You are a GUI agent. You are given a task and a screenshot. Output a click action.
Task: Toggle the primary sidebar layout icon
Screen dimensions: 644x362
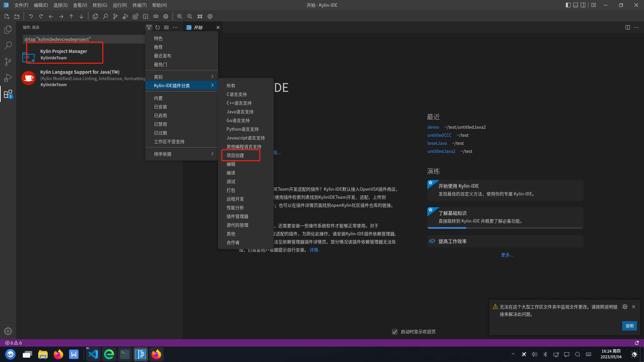(568, 5)
